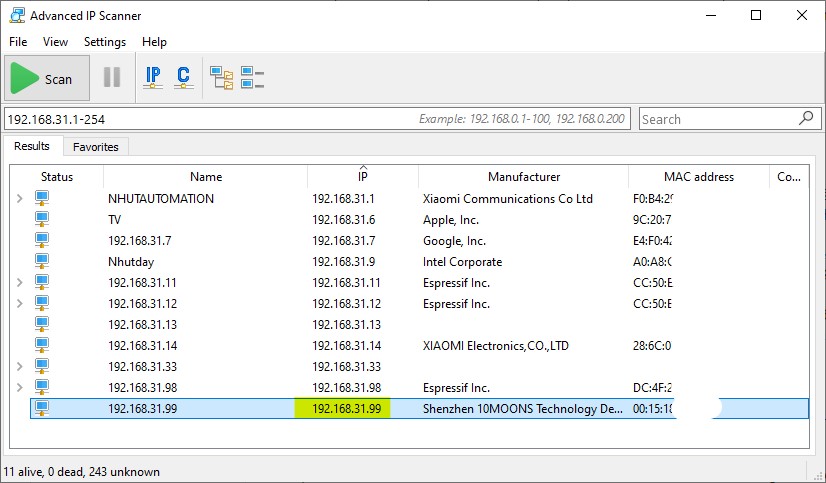Click the 192.168.31.1 IP cell
Screen dimensions: 826x483
click(x=343, y=199)
